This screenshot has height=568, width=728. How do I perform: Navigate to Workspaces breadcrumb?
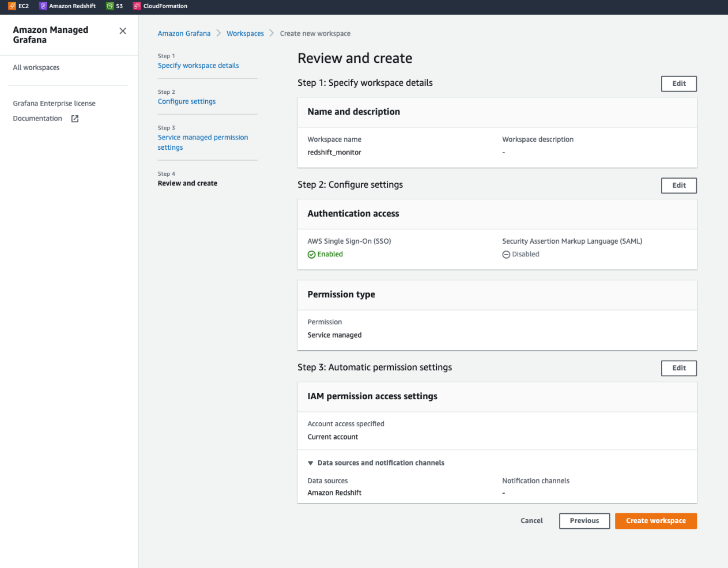click(245, 33)
